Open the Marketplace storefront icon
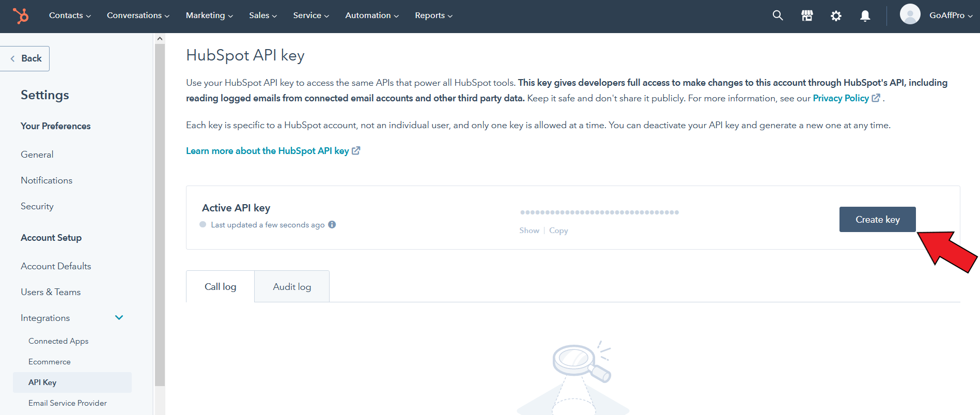 (807, 16)
